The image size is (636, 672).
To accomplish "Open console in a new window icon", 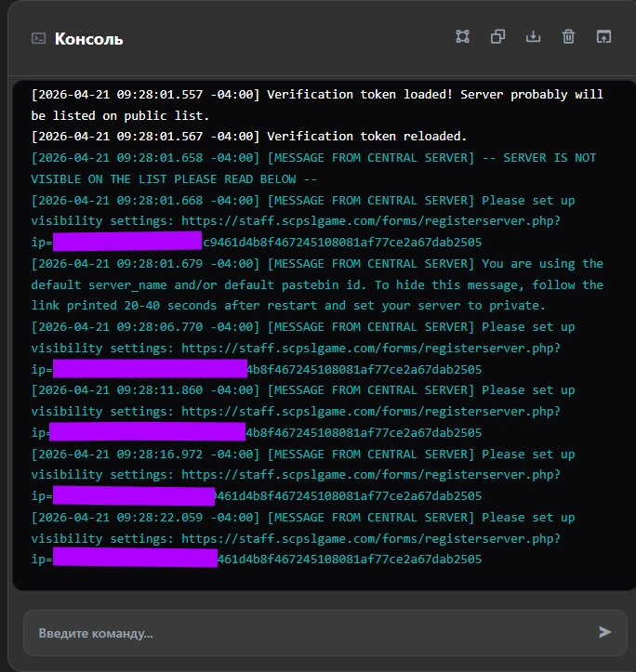I will pos(603,37).
